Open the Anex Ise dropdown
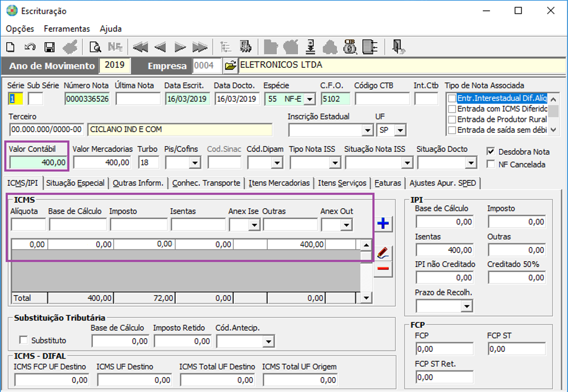 254,225
